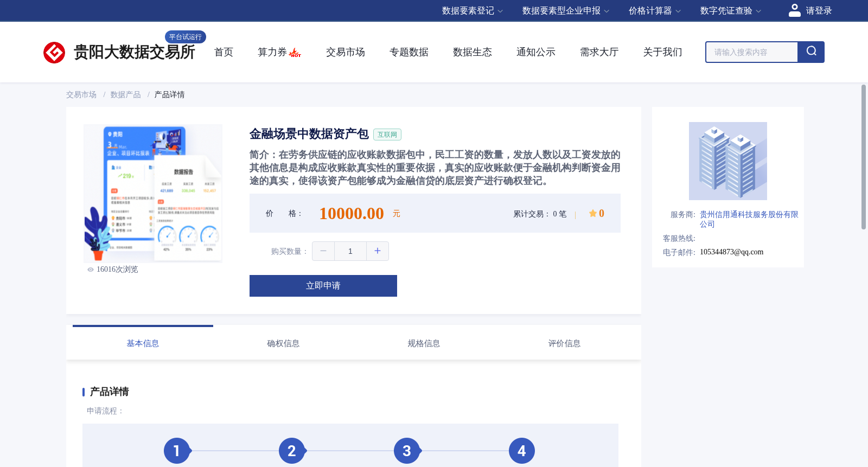Switch to 评价信息 tab
This screenshot has width=868, height=467.
pos(564,343)
